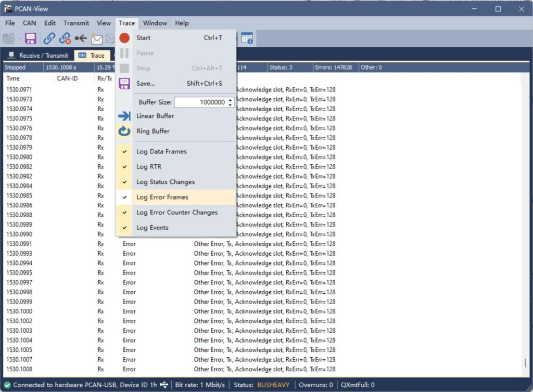The image size is (533, 392).
Task: Decrease Buffer Size with down arrow
Action: 231,105
